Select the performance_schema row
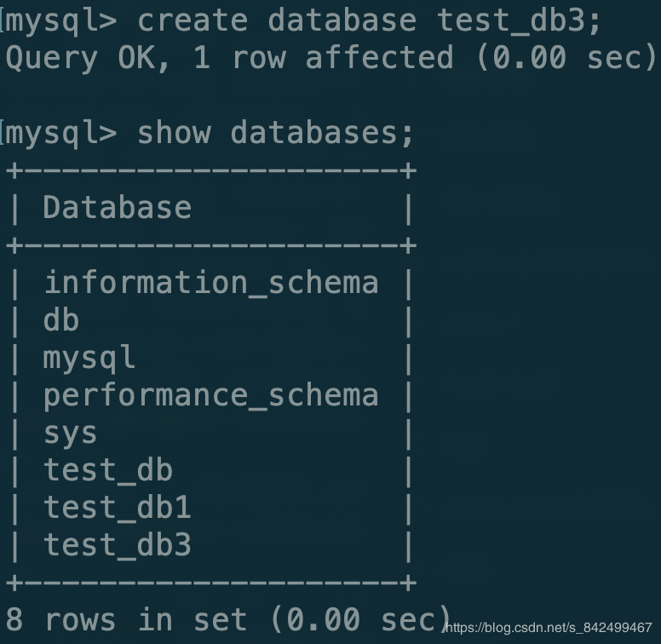Screen dimensions: 661x644 (210, 395)
